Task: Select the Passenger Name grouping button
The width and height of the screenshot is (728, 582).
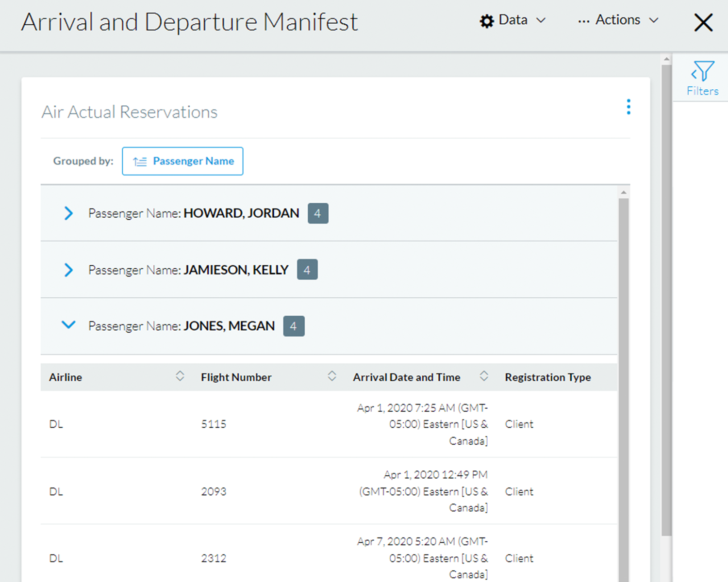Action: 182,161
